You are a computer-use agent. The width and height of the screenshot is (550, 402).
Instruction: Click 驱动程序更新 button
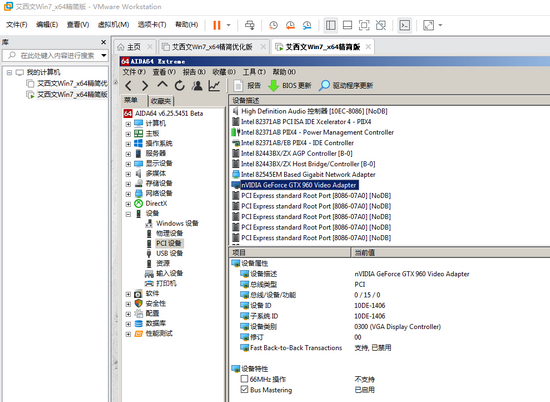[346, 86]
